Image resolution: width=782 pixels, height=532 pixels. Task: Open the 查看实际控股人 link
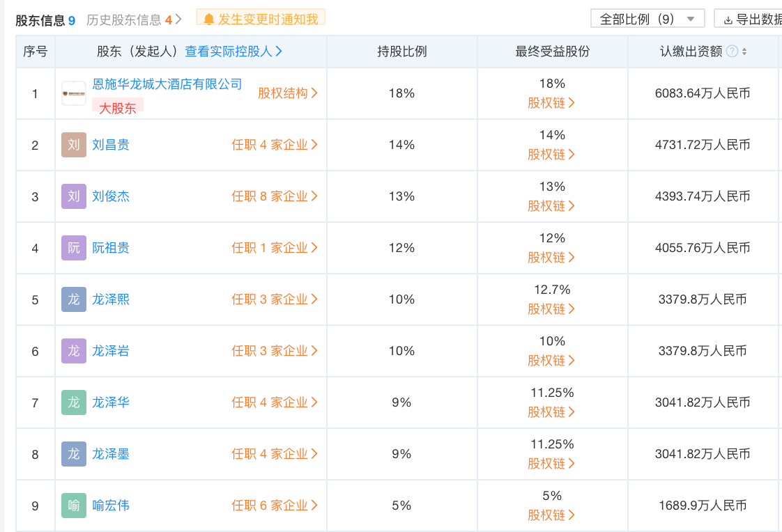click(233, 52)
